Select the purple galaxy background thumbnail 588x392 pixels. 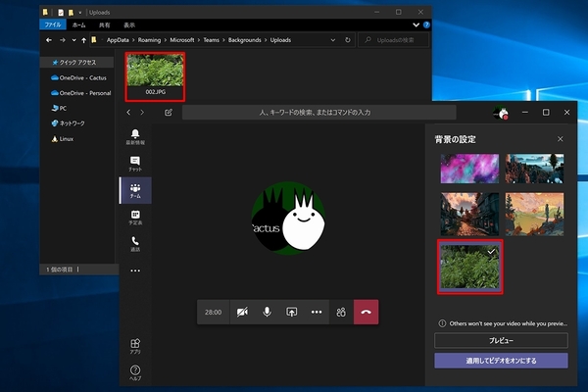click(x=467, y=168)
